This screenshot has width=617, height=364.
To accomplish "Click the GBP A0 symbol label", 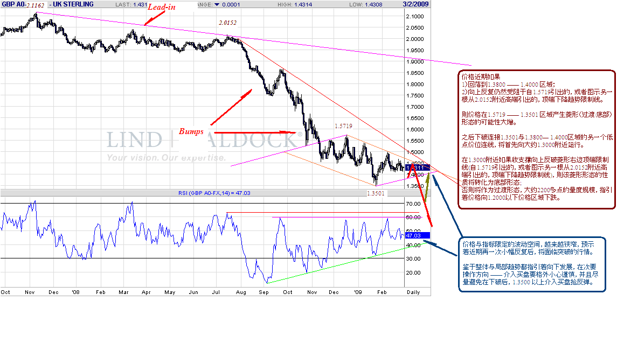I will point(14,4).
